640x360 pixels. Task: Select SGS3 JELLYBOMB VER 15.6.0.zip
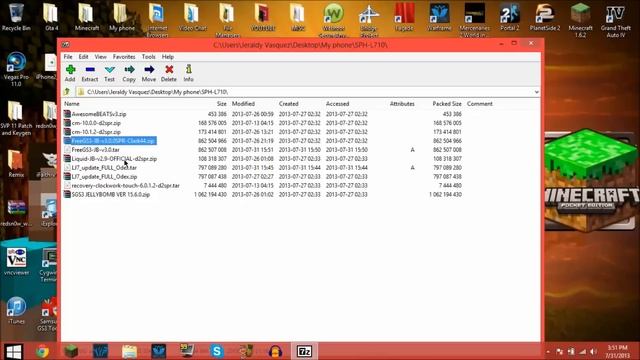tap(111, 195)
